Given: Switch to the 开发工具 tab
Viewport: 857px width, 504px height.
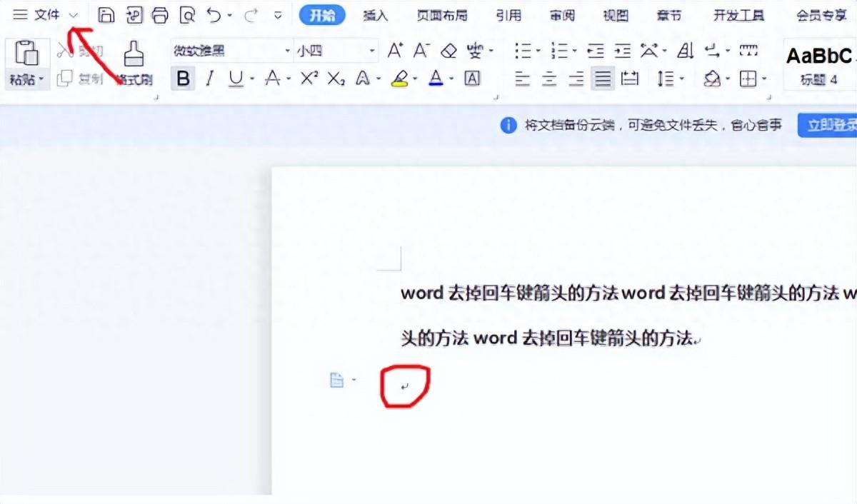Looking at the screenshot, I should pyautogui.click(x=739, y=15).
